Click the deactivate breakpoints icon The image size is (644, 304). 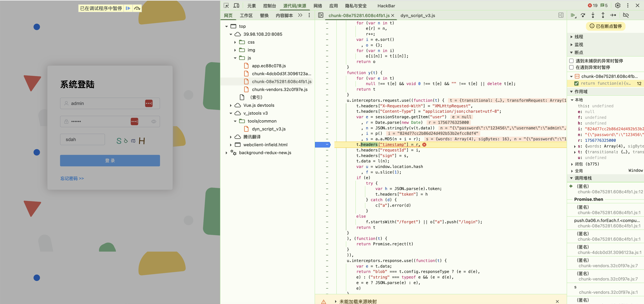[626, 15]
